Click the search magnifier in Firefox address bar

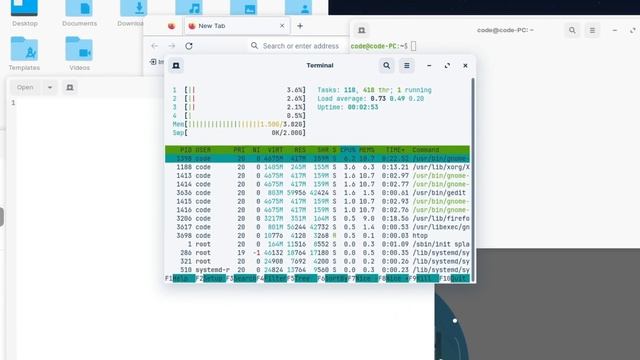[x=254, y=46]
